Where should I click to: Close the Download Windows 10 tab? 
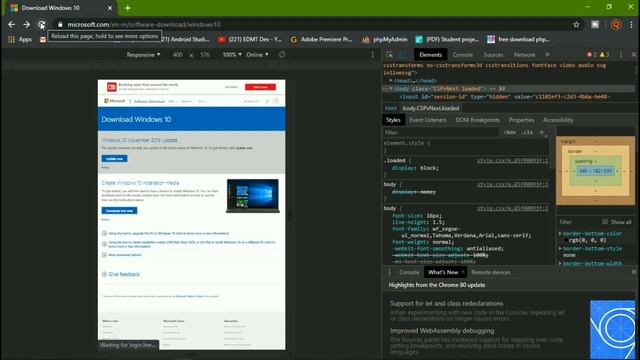pyautogui.click(x=110, y=8)
